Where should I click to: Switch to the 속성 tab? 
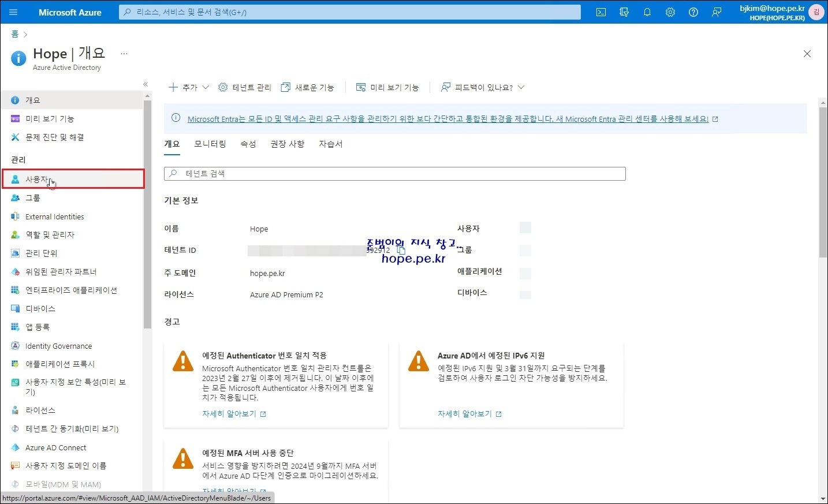pos(248,144)
